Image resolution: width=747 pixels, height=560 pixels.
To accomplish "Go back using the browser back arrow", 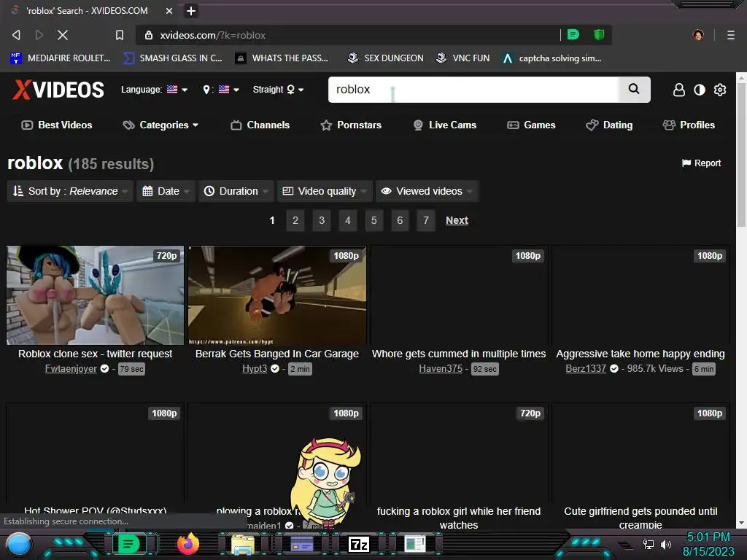I will pos(16,35).
